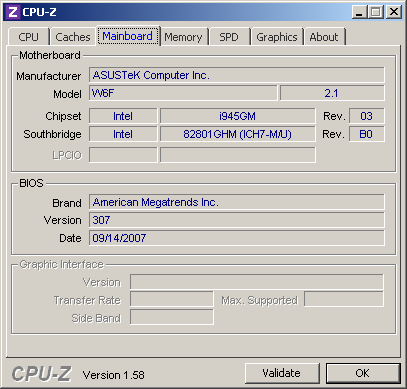Click the Validate button
This screenshot has width=407, height=389.
[282, 373]
